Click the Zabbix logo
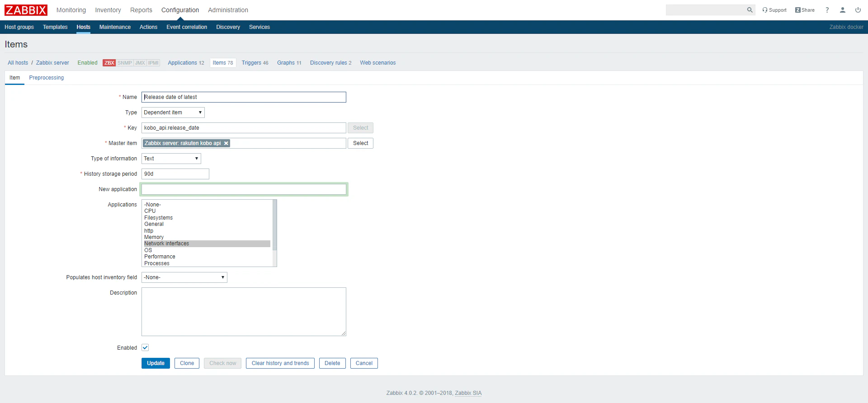The width and height of the screenshot is (868, 403). (26, 10)
